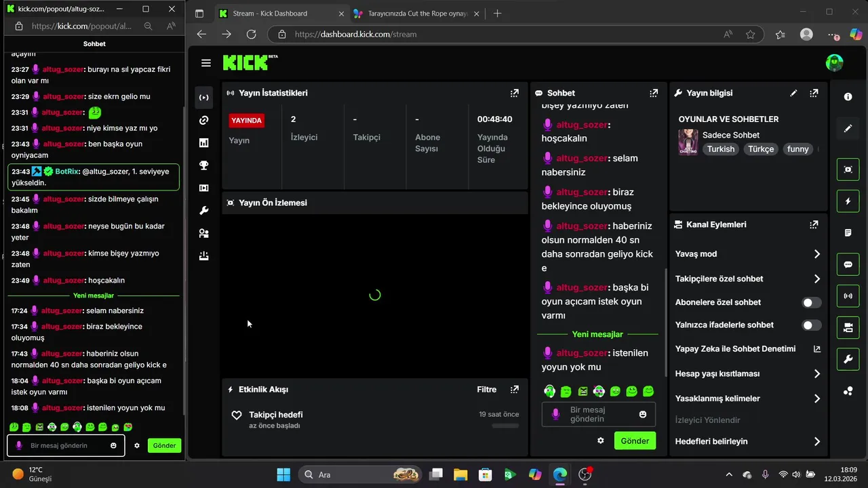868x488 pixels.
Task: Open the hamburger menu beside Kick logo
Action: pos(206,63)
